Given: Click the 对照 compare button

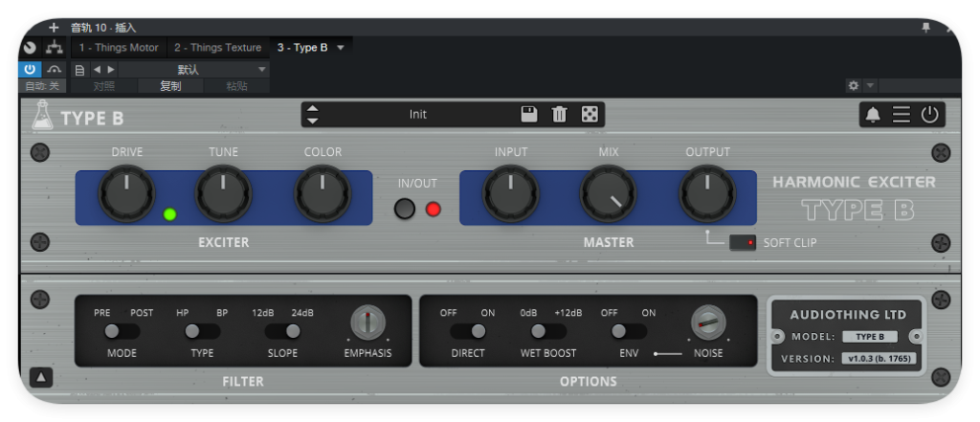Looking at the screenshot, I should tap(103, 86).
